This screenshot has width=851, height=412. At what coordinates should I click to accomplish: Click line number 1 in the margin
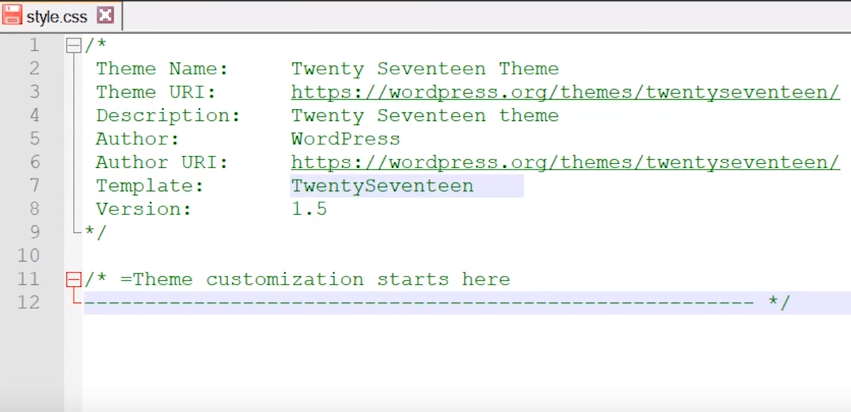pos(34,45)
